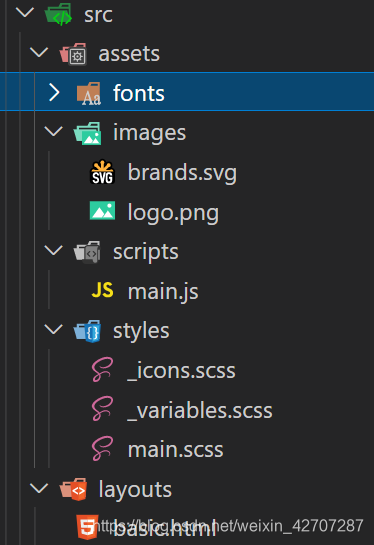Click the layouts folder HTML icon
Image resolution: width=374 pixels, height=545 pixels.
(x=73, y=489)
